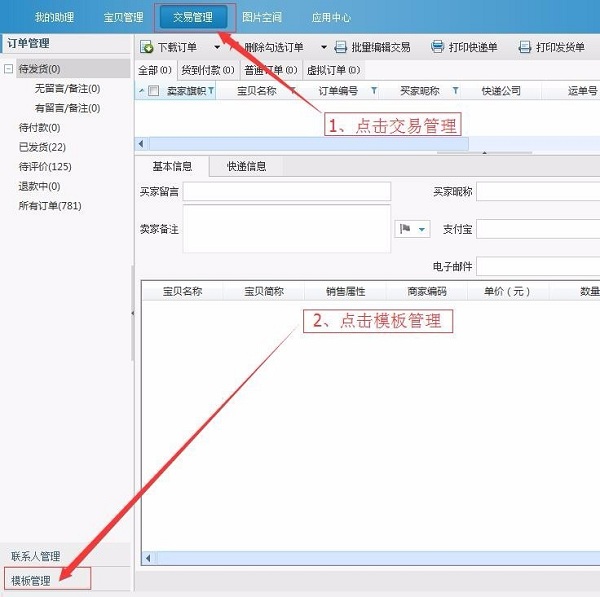600x597 pixels.
Task: Click the 批量编辑交易 toolbar icon
Action: [x=341, y=48]
